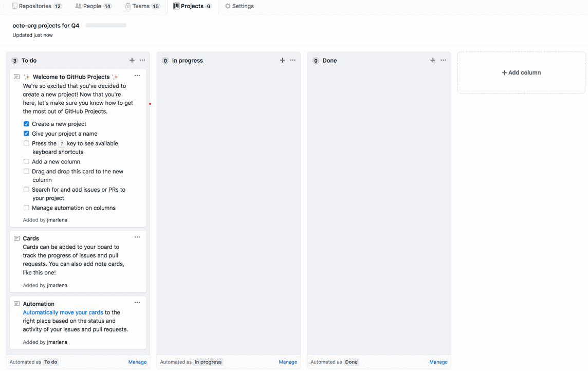Image resolution: width=588 pixels, height=371 pixels.
Task: Click jmarlena on the Cards card
Action: [57, 286]
